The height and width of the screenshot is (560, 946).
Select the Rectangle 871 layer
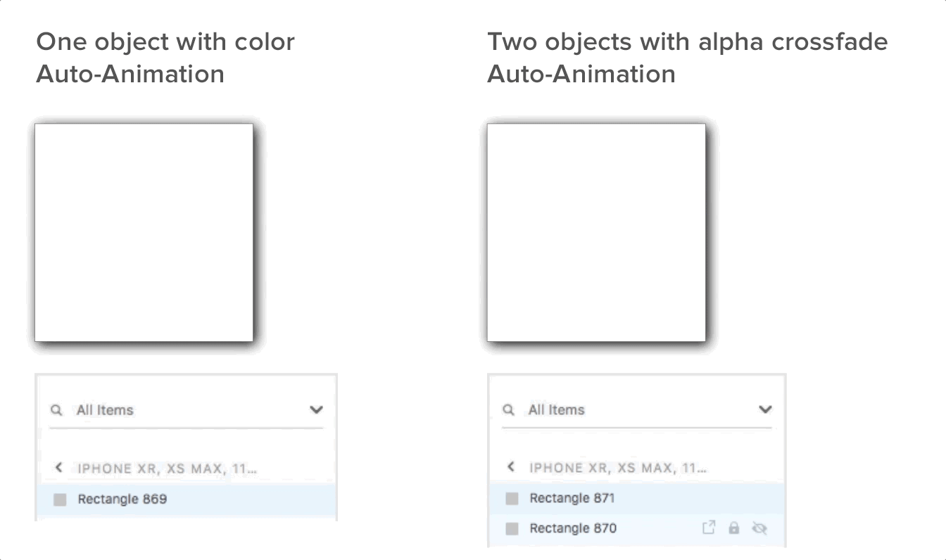pyautogui.click(x=572, y=499)
